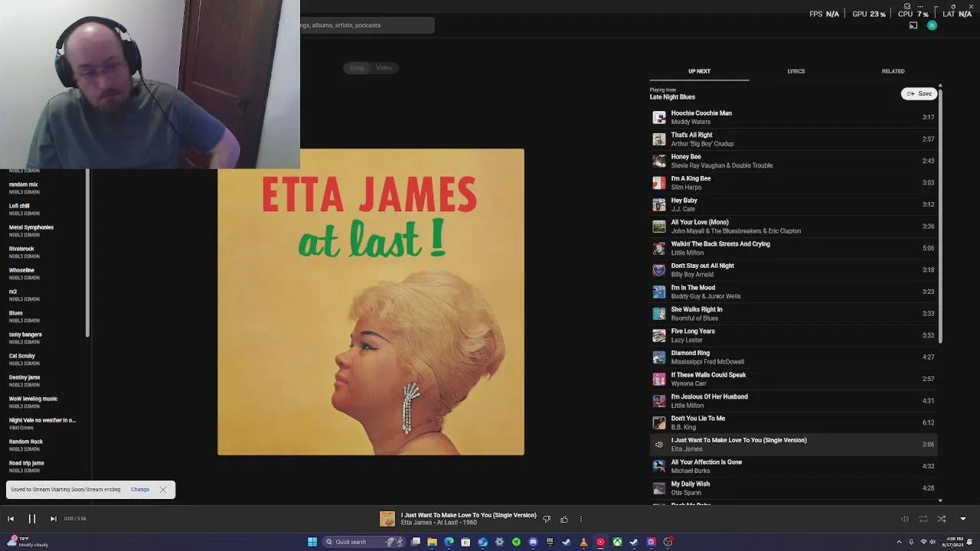Viewport: 980px width, 551px height.
Task: Open the tasty bangers playlist
Action: pyautogui.click(x=25, y=334)
